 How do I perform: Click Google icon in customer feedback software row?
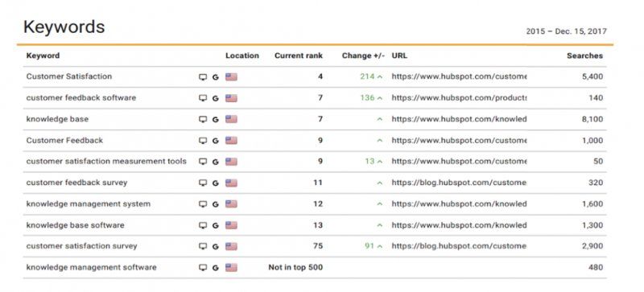point(215,98)
